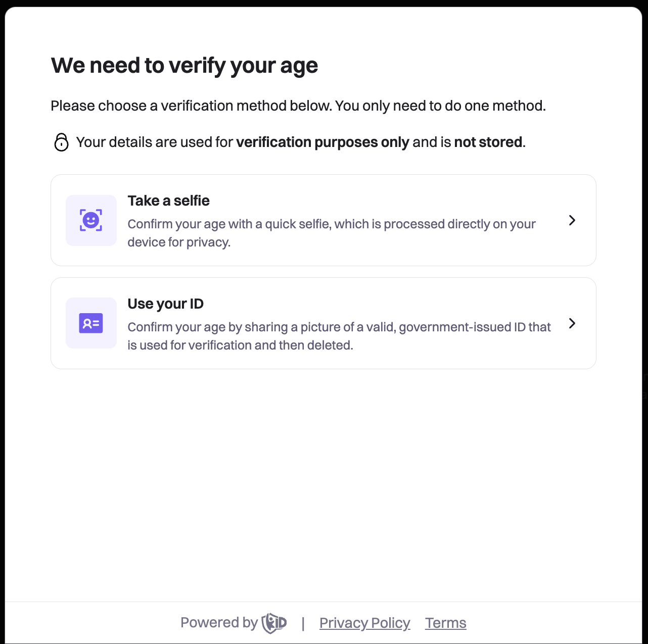
Task: Click the "Powered by" footer text
Action: 219,623
